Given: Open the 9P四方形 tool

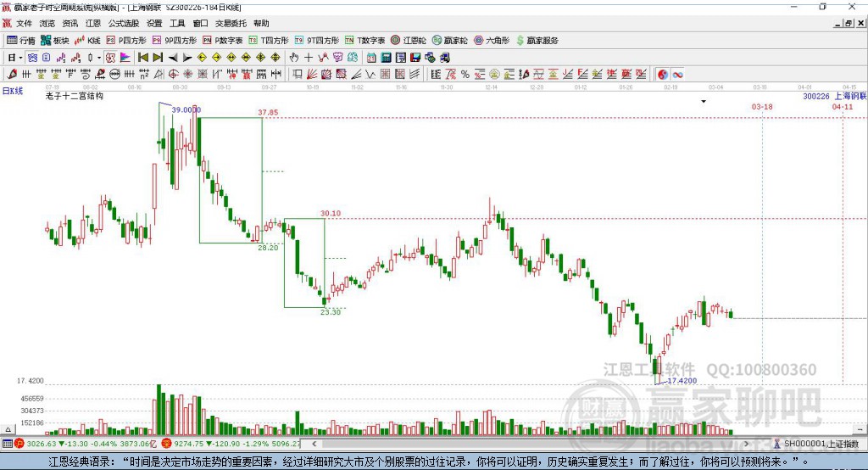Looking at the screenshot, I should pos(175,41).
